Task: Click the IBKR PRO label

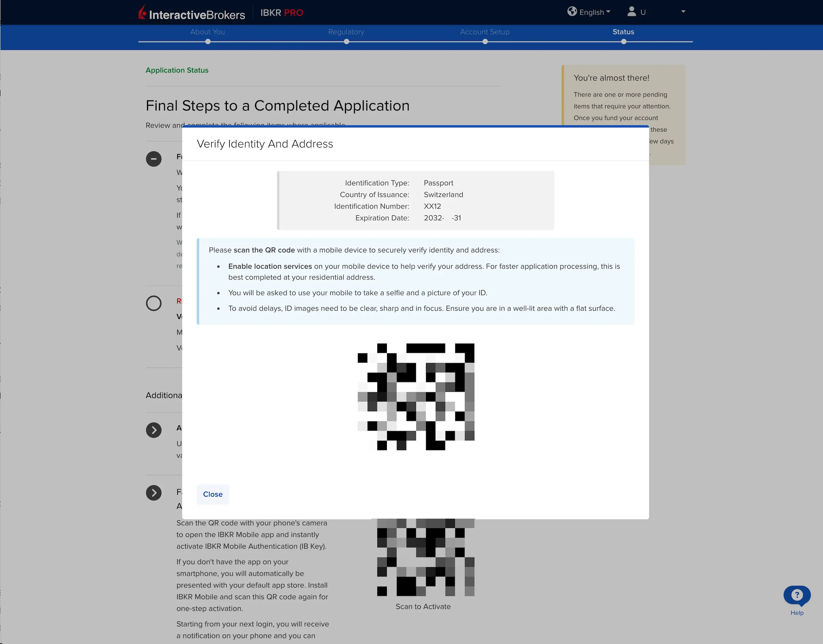Action: coord(281,13)
